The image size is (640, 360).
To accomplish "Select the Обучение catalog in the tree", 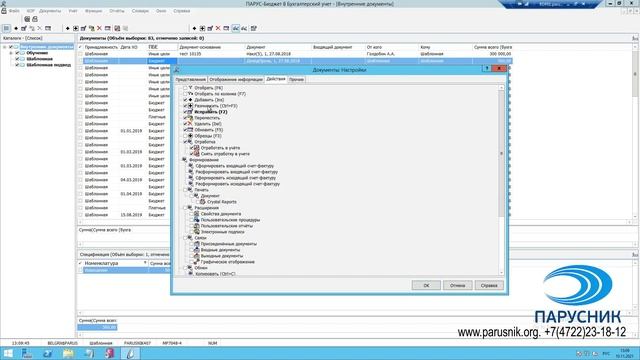I will pyautogui.click(x=37, y=53).
